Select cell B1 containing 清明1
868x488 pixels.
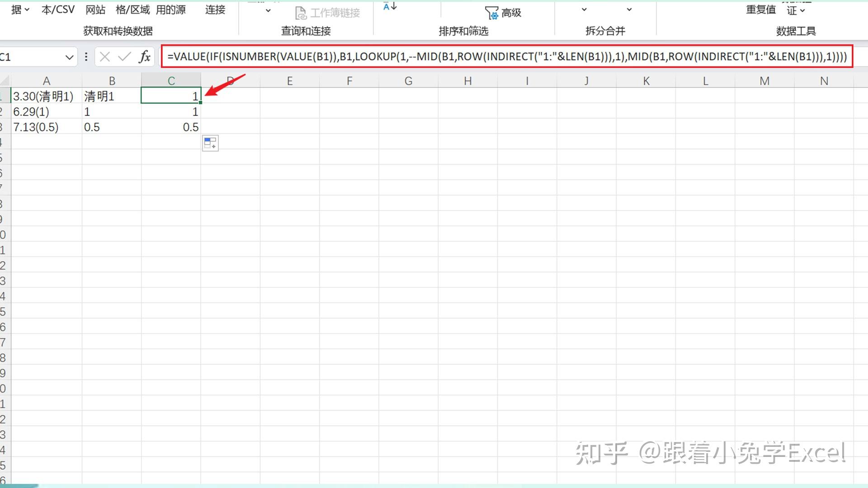tap(112, 96)
